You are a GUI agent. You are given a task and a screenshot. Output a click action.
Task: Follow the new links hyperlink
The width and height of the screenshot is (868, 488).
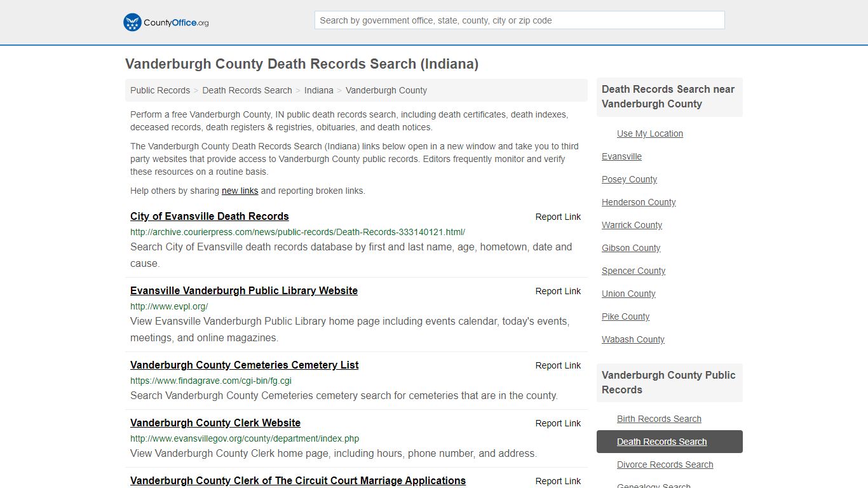pos(240,191)
